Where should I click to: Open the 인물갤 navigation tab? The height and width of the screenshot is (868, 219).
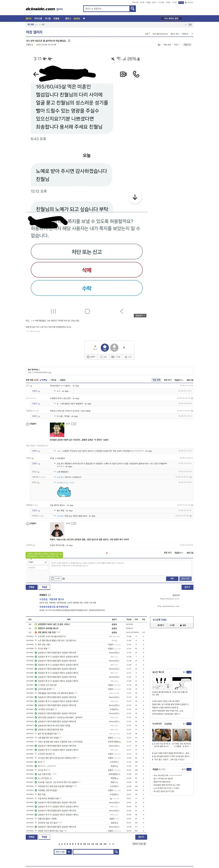pyautogui.click(x=56, y=19)
